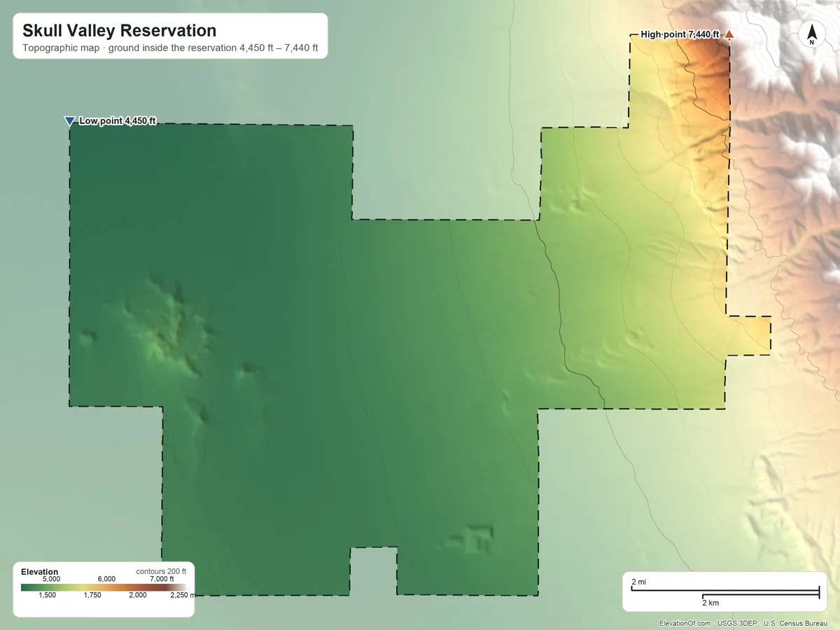Image resolution: width=840 pixels, height=630 pixels.
Task: Click the 'Elevation' legend heading
Action: [x=40, y=572]
